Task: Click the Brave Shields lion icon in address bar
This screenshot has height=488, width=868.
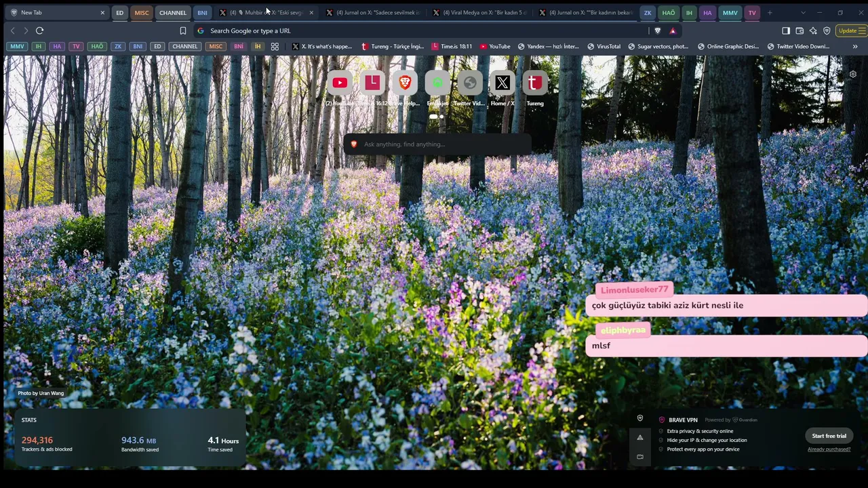Action: [x=657, y=30]
